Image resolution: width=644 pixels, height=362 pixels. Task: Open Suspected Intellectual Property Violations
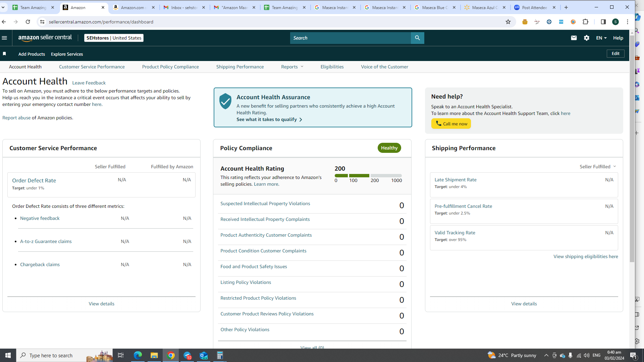tap(265, 203)
